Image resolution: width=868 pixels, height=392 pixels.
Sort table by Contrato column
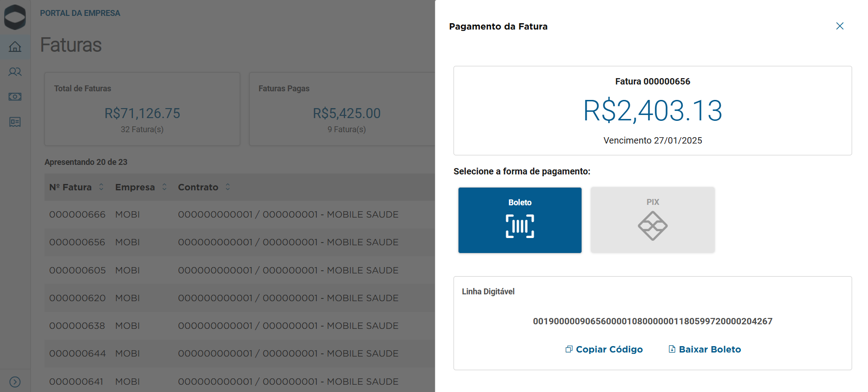[x=227, y=187]
